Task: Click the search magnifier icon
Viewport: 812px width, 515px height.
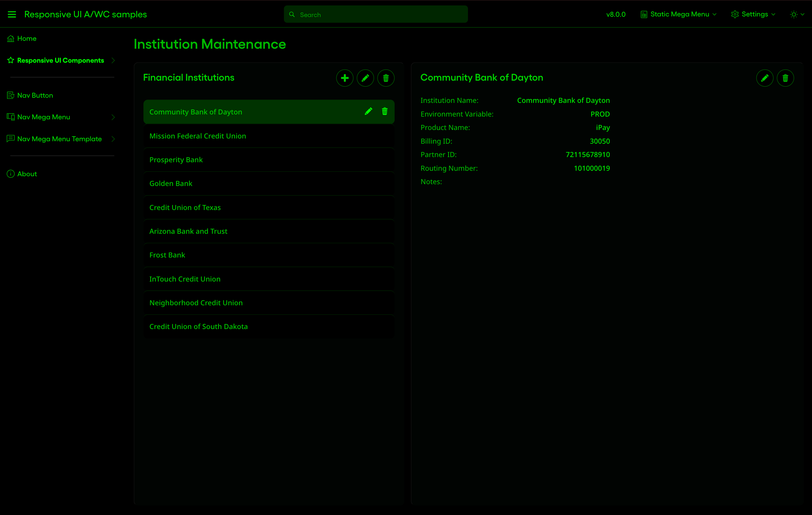Action: [291, 14]
